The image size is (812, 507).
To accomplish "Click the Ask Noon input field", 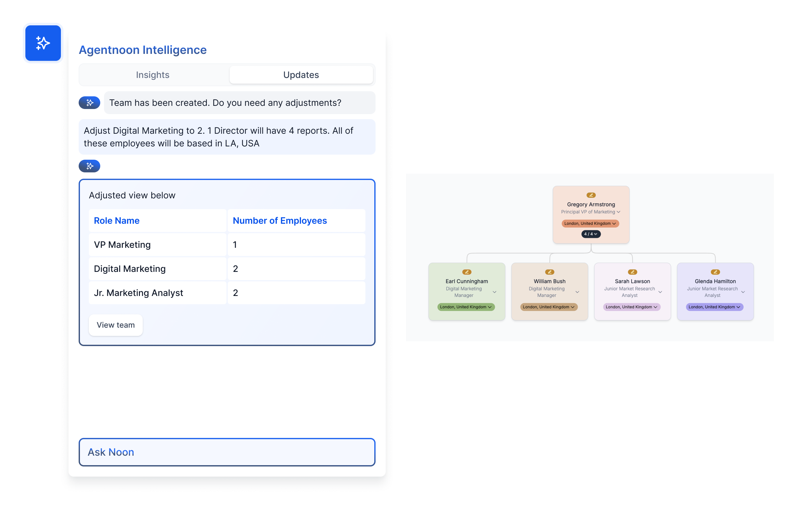I will pyautogui.click(x=227, y=452).
